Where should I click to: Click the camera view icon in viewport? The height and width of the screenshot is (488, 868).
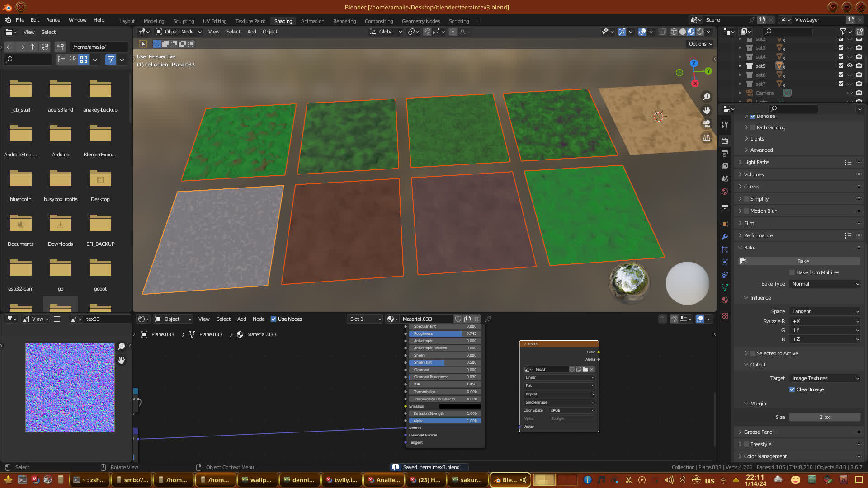coord(707,124)
